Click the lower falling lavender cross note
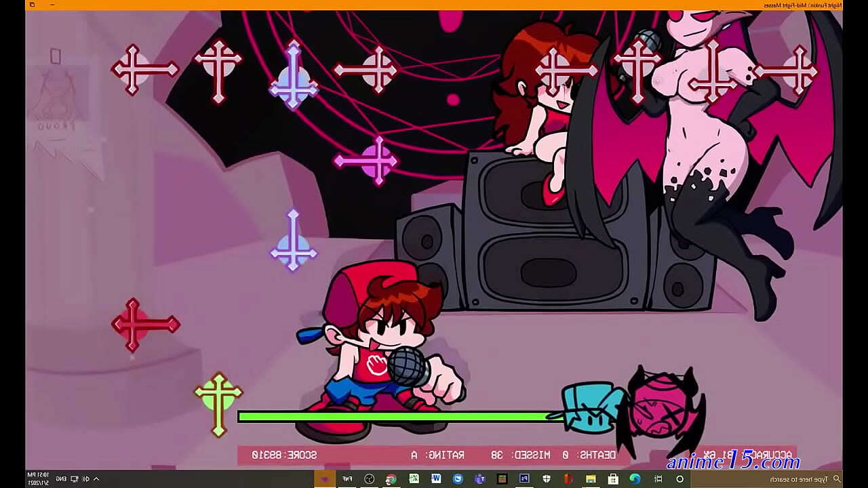This screenshot has width=868, height=488. 293,240
